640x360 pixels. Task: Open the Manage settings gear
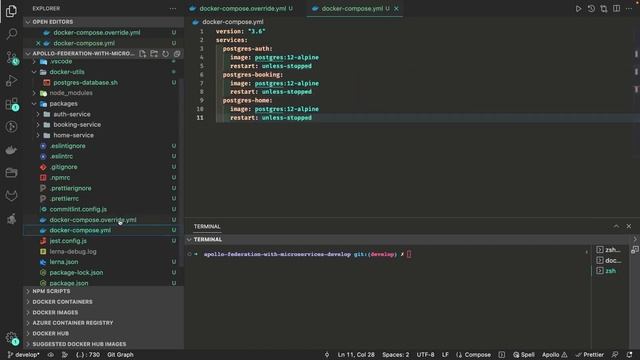tap(11, 338)
